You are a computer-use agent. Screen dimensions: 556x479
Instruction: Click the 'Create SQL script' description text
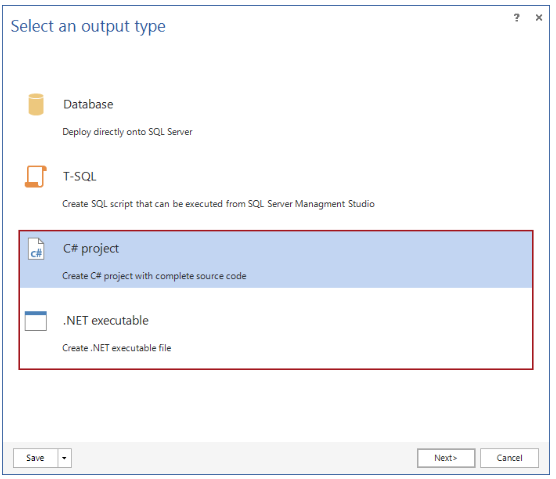(218, 204)
